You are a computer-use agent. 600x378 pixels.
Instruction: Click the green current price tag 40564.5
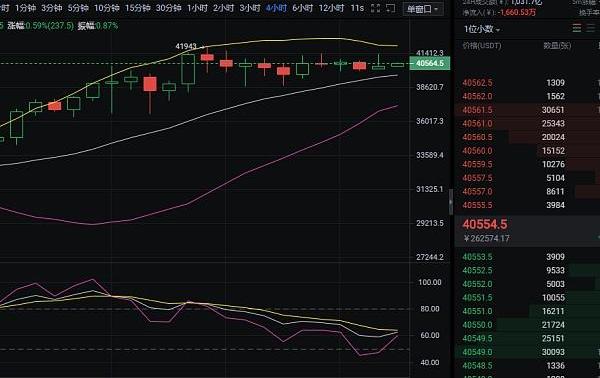pos(430,63)
